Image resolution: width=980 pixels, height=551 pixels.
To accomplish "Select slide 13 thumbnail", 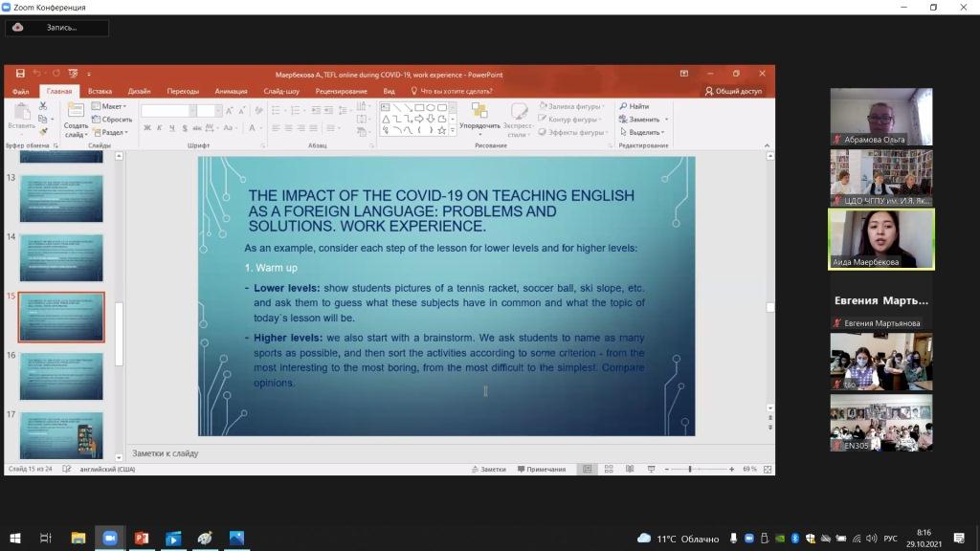I will [x=61, y=199].
